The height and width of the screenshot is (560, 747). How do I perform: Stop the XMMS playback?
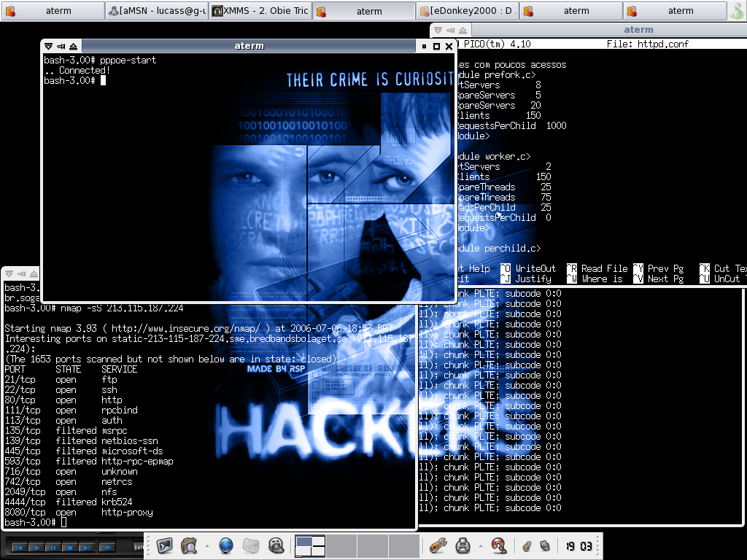pos(69,548)
